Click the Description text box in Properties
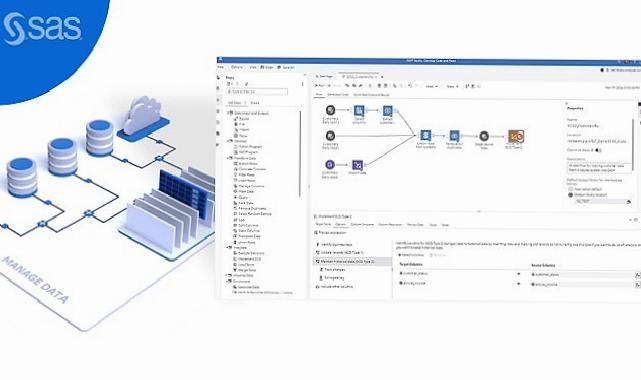The image size is (641, 380). pyautogui.click(x=599, y=168)
